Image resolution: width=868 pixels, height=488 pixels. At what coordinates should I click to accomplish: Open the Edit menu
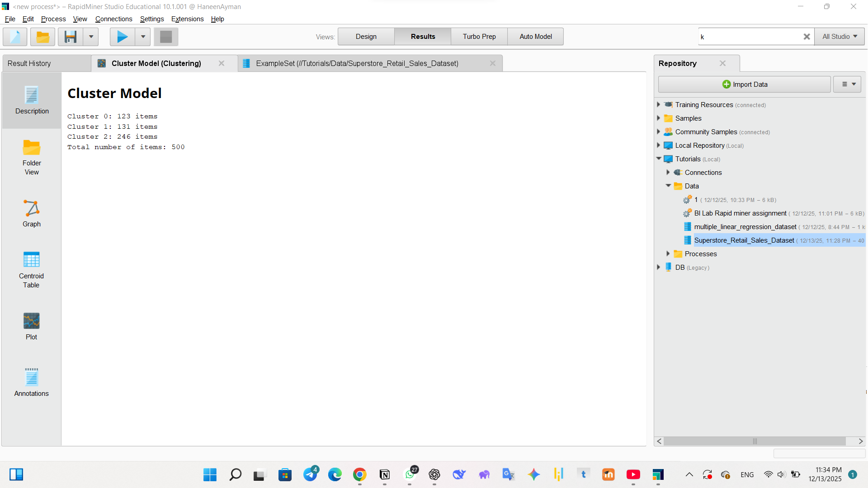point(28,19)
